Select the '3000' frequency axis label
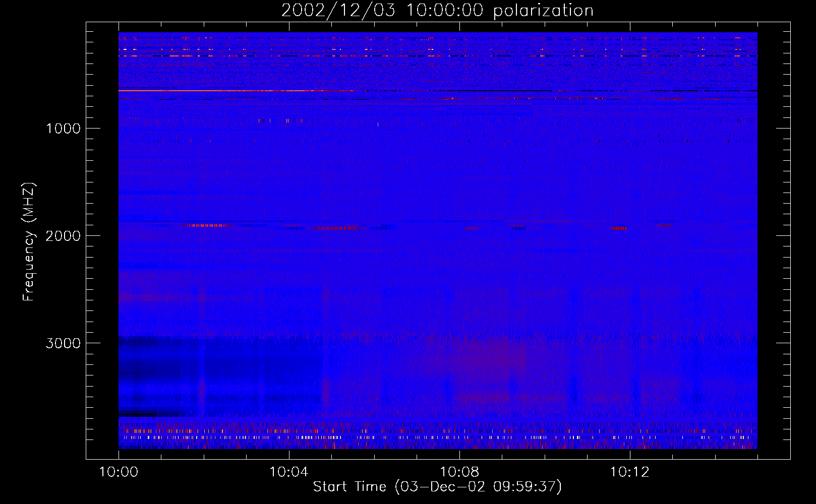The image size is (816, 504). (63, 343)
